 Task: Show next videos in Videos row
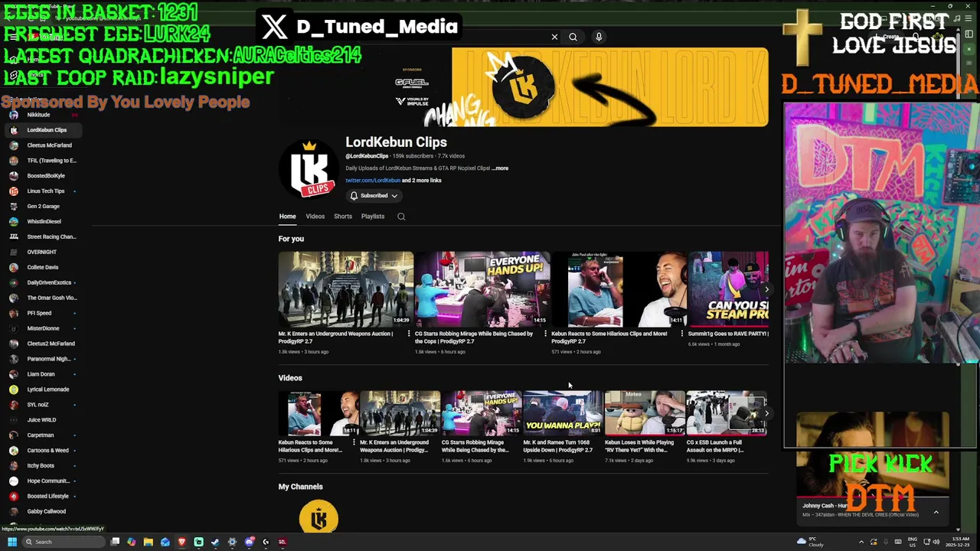click(x=766, y=413)
